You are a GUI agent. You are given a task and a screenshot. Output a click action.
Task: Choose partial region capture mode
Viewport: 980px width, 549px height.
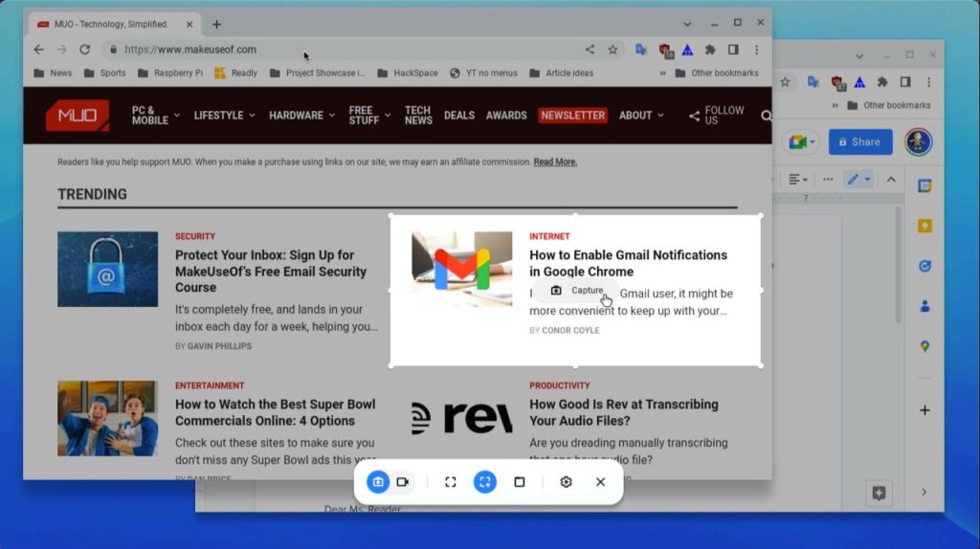coord(485,482)
